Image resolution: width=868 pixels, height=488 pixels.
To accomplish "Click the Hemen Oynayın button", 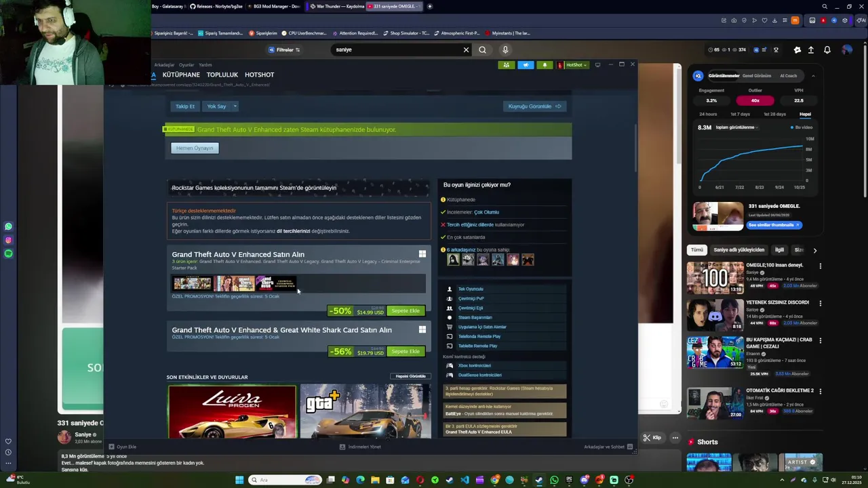I will click(195, 148).
